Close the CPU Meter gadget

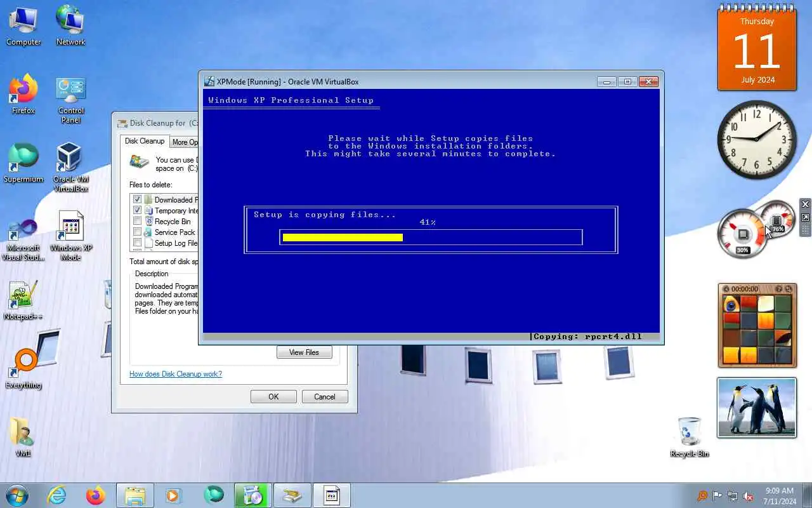805,204
